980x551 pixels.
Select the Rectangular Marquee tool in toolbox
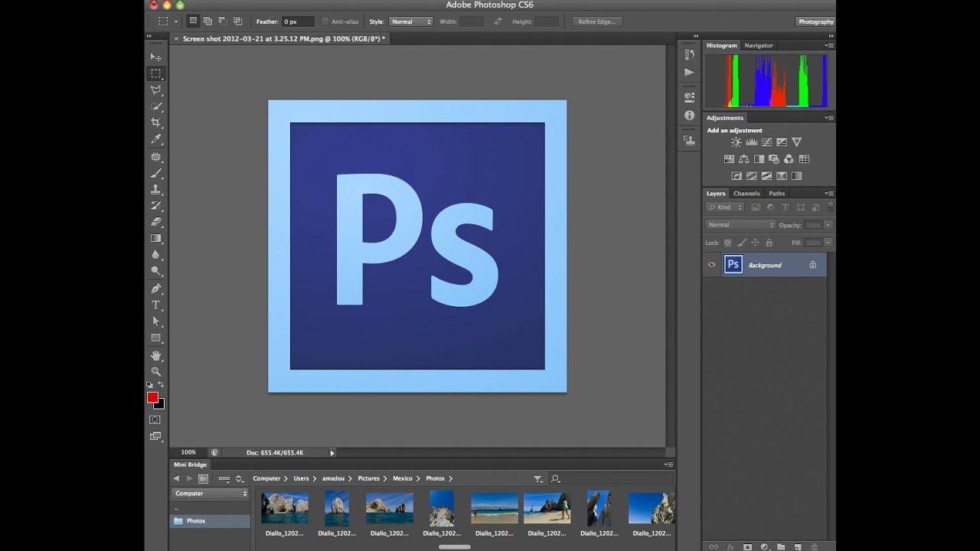155,73
